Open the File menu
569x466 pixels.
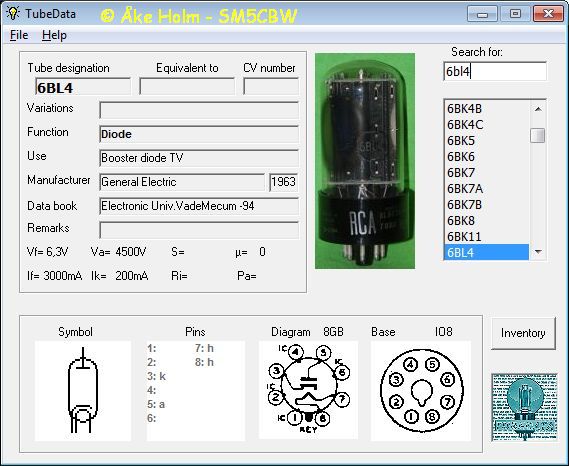(19, 35)
